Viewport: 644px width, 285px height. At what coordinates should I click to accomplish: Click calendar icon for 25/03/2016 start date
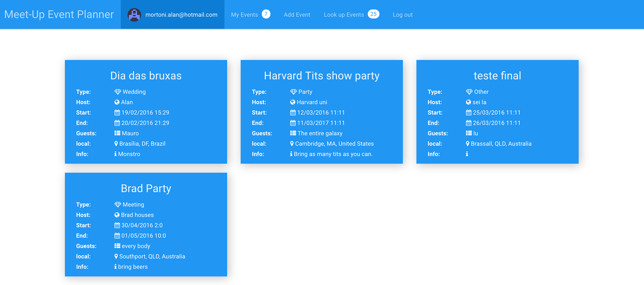[x=468, y=113]
